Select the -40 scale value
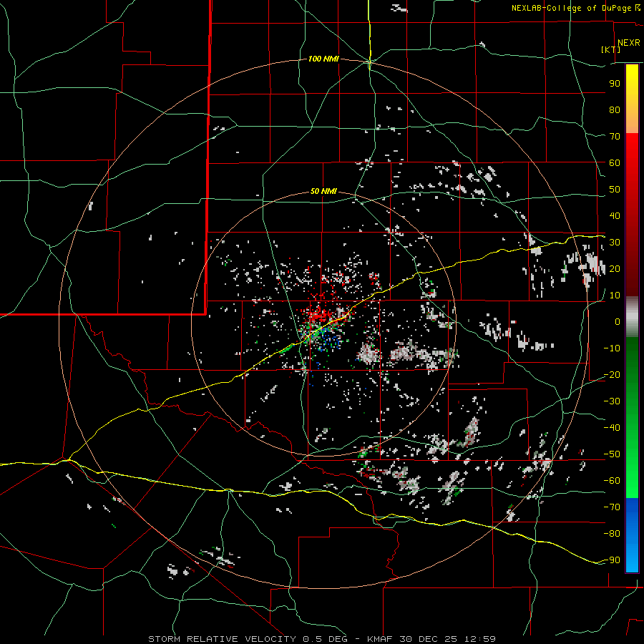The image size is (644, 644). coord(612,428)
